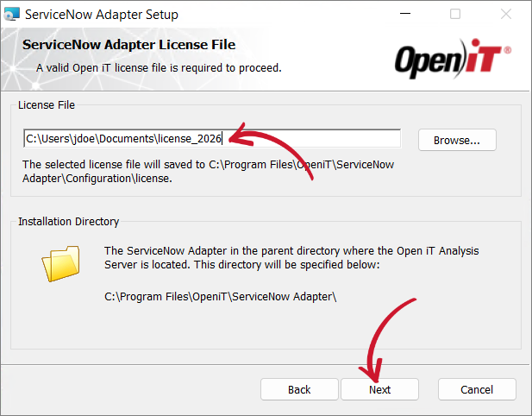Click the 'valid Open iT license file' subtitle
The width and height of the screenshot is (532, 416).
pyautogui.click(x=159, y=68)
